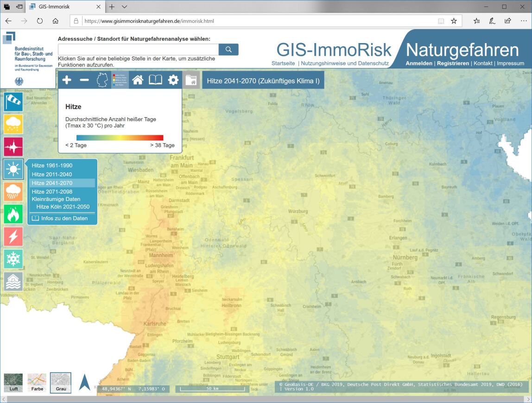Screen dimensions: 532x403
Task: Open Nutzungshinweise und Datenschutz link
Action: (x=345, y=63)
